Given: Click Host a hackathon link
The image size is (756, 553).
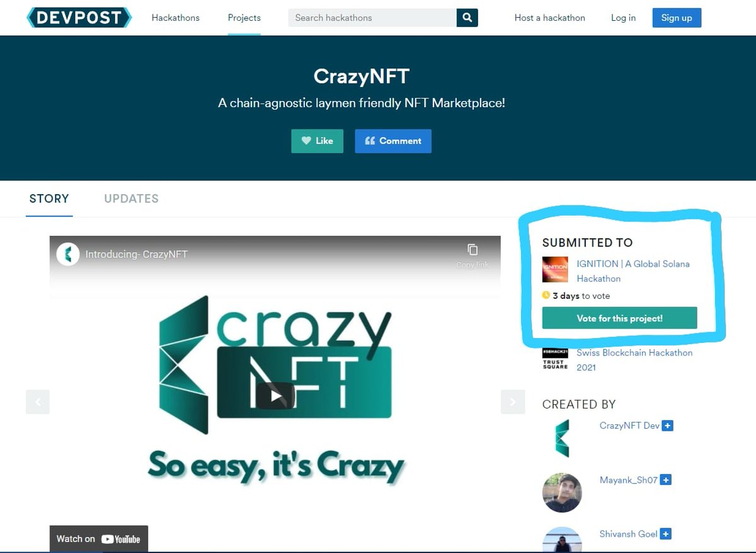Looking at the screenshot, I should [549, 18].
